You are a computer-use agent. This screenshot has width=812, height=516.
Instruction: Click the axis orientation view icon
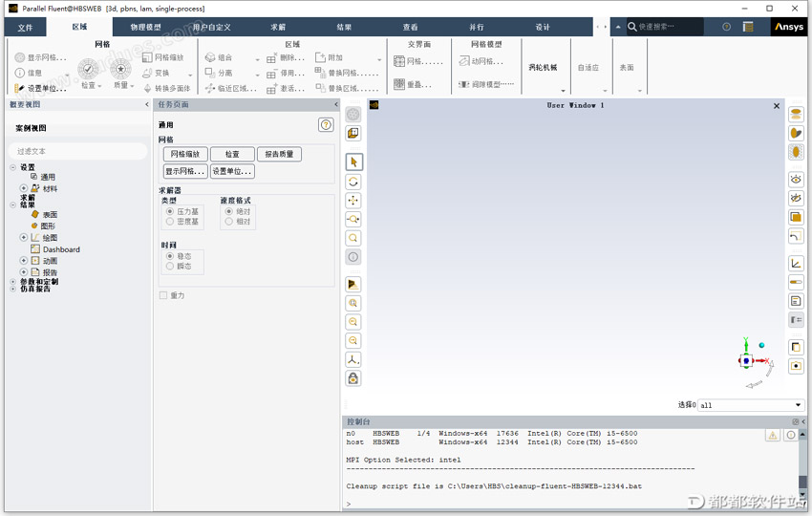(x=353, y=359)
